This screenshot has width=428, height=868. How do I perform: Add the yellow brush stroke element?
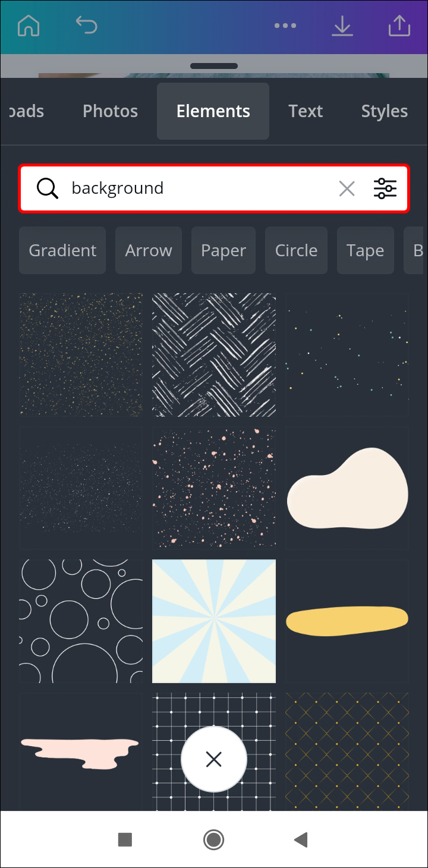pos(347,621)
